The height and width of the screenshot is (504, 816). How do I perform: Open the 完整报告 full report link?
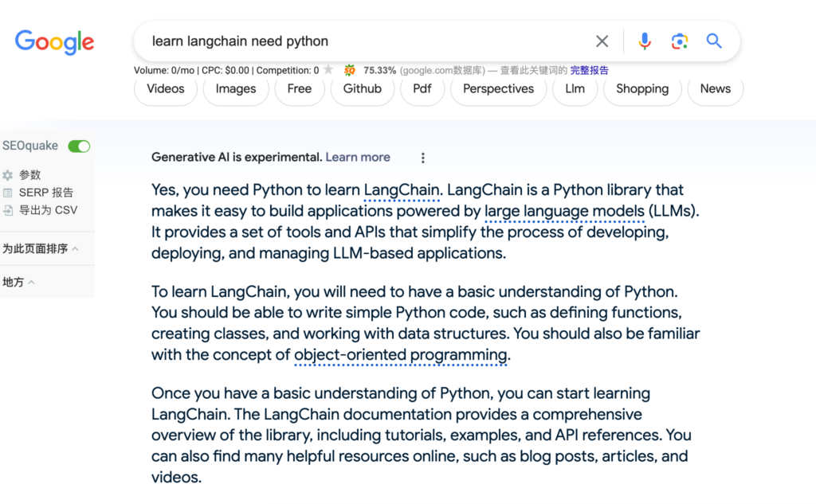click(x=589, y=70)
